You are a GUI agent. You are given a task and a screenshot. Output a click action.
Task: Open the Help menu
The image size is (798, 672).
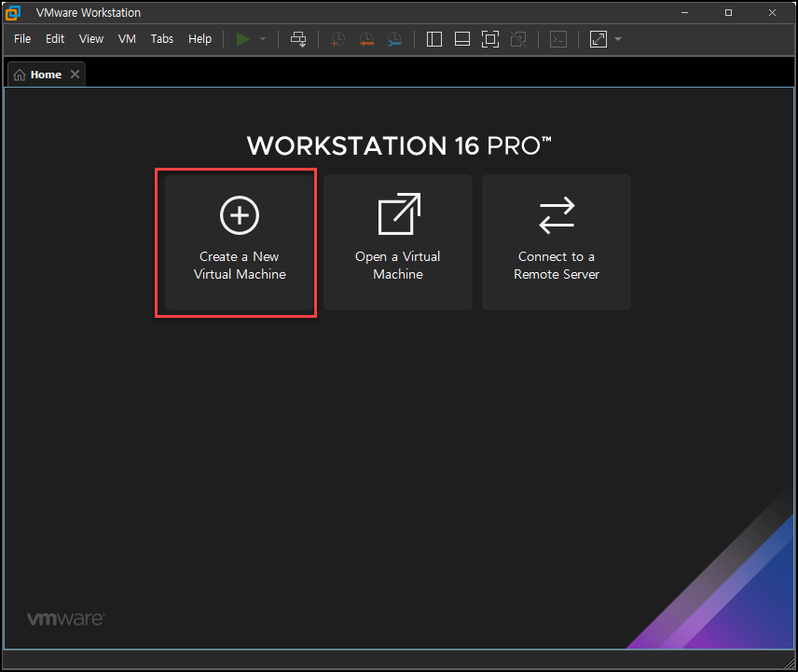[200, 39]
